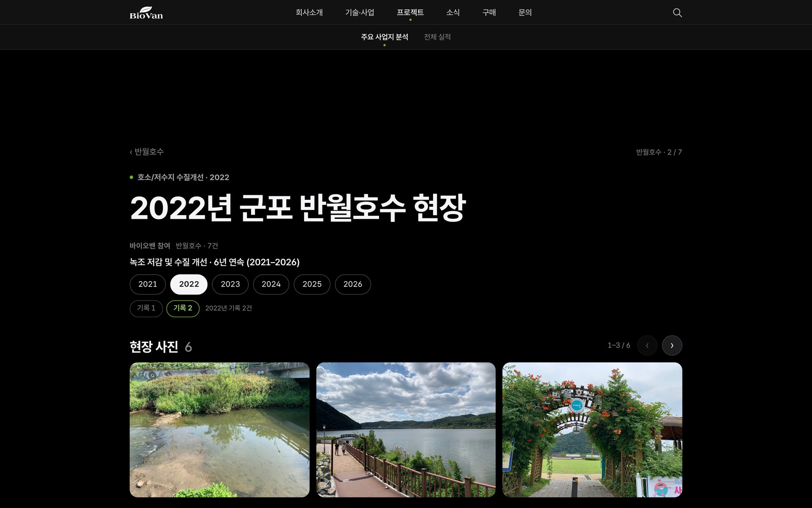Show next photos with right arrow

[672, 345]
